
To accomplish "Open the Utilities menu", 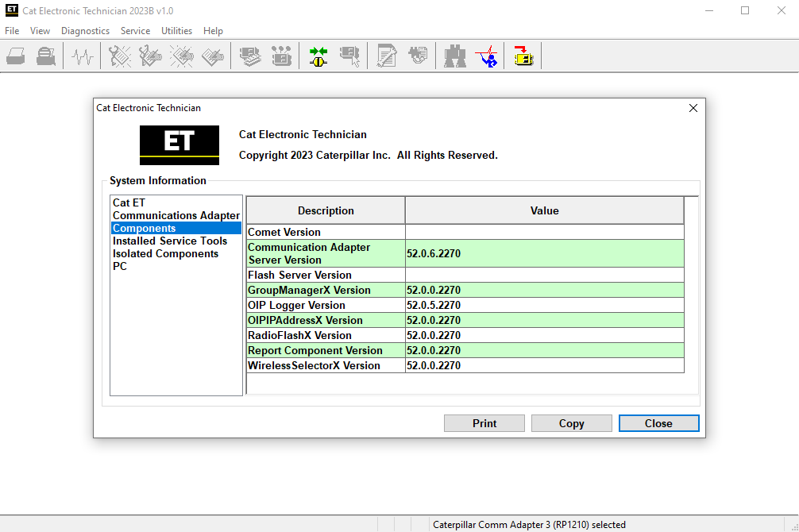I will [x=176, y=31].
